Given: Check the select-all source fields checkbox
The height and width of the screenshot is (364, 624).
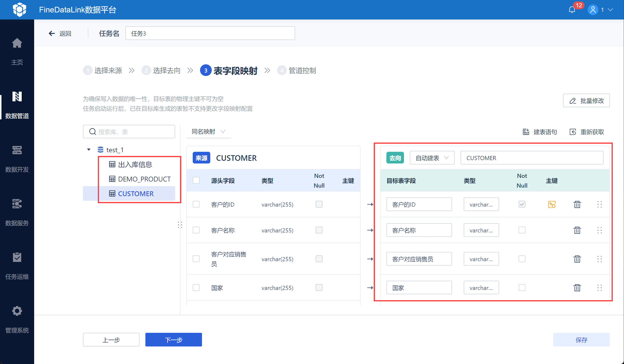Looking at the screenshot, I should click(x=196, y=180).
